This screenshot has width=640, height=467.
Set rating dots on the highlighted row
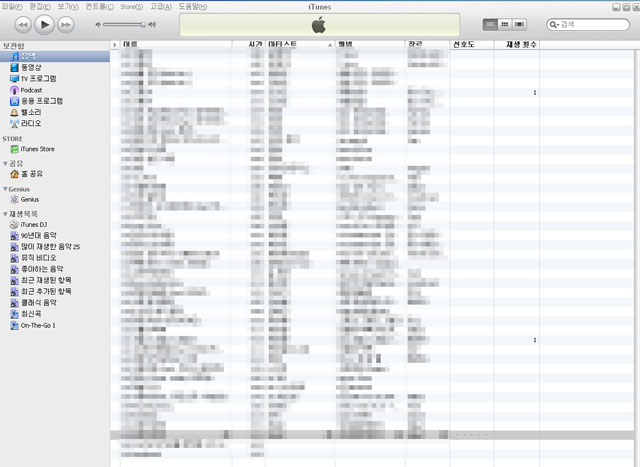click(471, 435)
